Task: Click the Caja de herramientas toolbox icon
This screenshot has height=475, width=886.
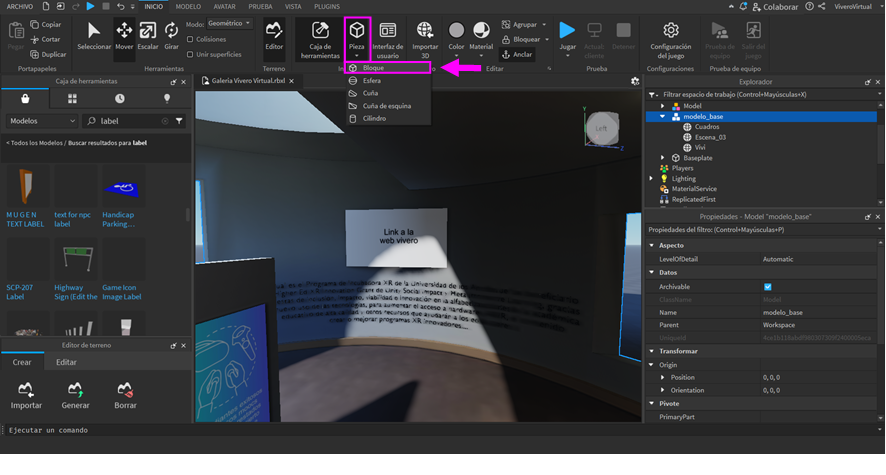Action: 320,36
